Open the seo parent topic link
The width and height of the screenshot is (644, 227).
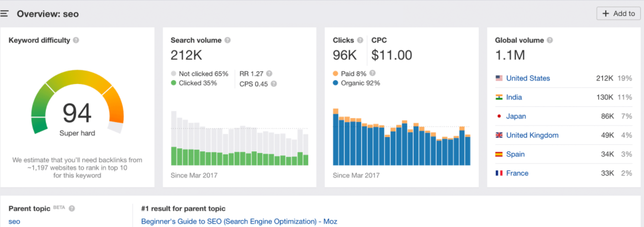(x=14, y=221)
